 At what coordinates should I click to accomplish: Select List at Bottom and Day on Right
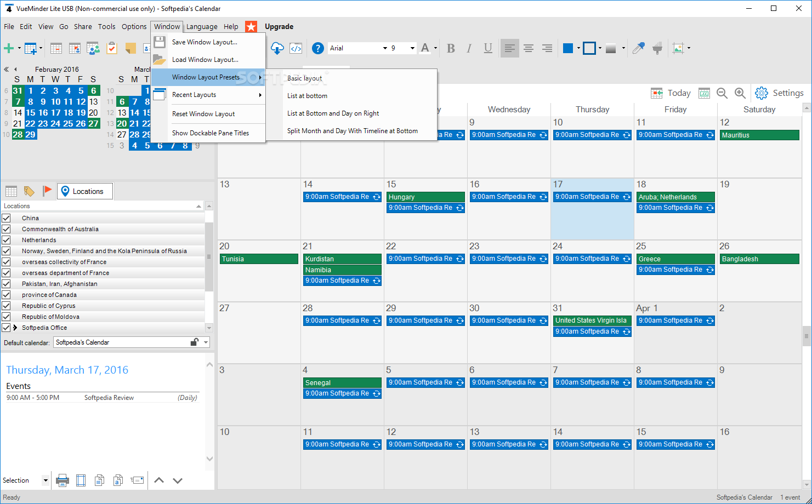(x=360, y=113)
